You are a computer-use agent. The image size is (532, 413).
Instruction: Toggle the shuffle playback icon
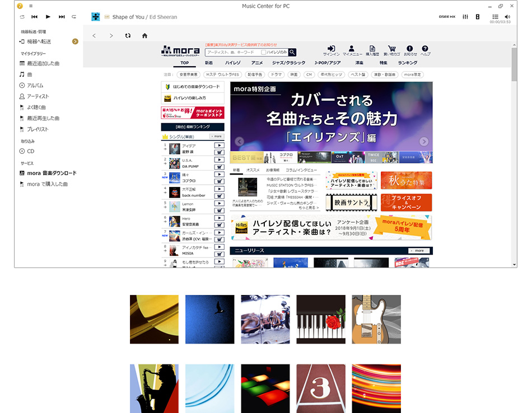[x=22, y=17]
